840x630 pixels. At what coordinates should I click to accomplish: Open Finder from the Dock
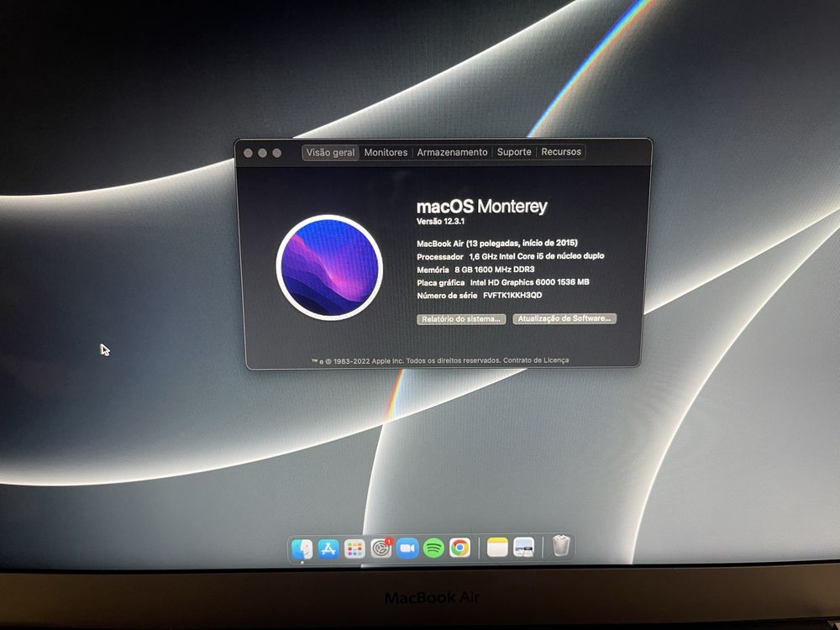pos(302,549)
